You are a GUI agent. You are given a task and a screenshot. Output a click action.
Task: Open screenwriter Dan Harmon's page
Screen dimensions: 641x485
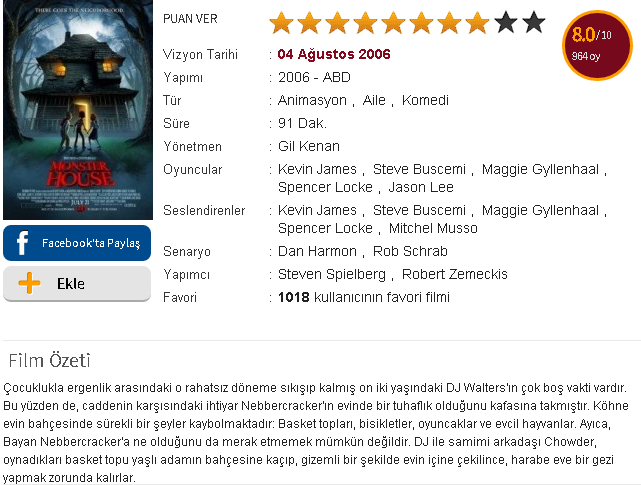(317, 251)
